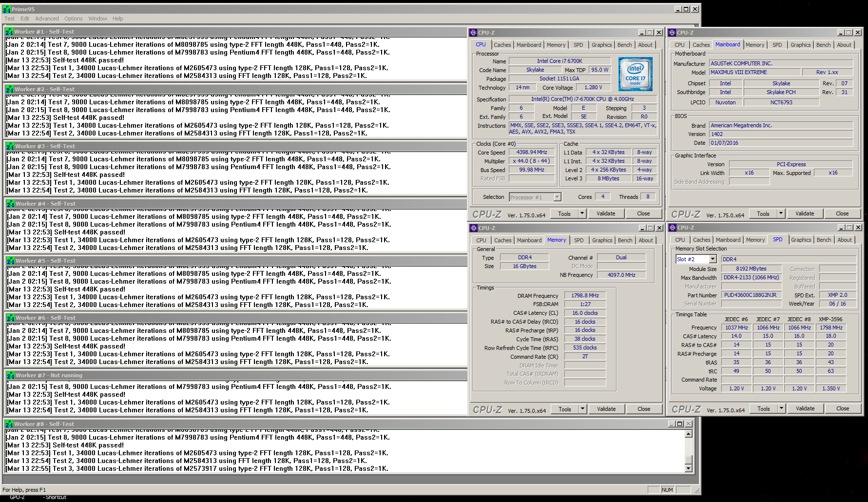Click the NB Frequency 4097.0 MHz value
The width and height of the screenshot is (868, 502).
[621, 275]
